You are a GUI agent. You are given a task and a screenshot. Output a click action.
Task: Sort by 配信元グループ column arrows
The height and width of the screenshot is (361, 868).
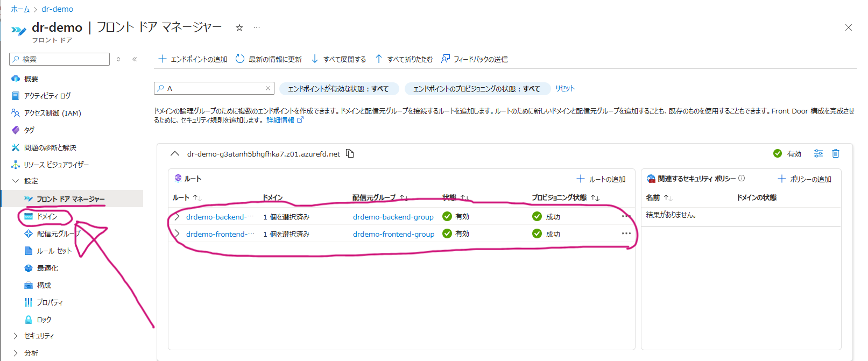[404, 198]
